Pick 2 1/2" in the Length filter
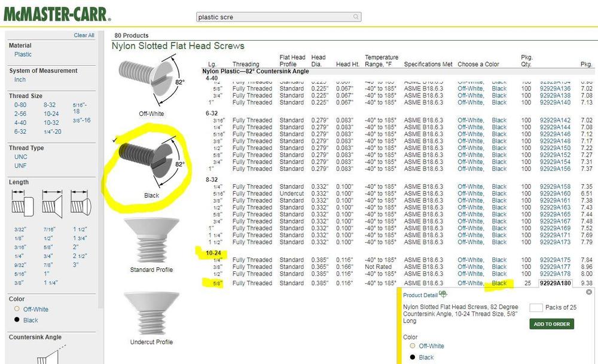The image size is (598, 364). point(80,256)
